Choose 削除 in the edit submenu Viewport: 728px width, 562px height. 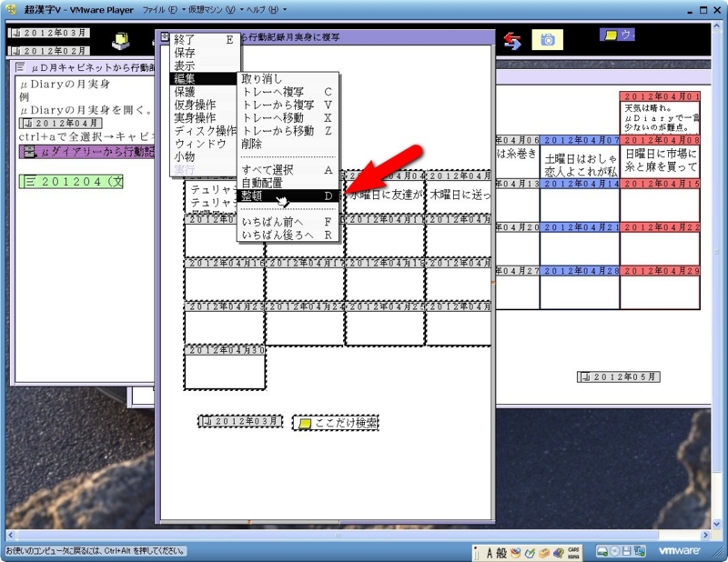click(288, 144)
